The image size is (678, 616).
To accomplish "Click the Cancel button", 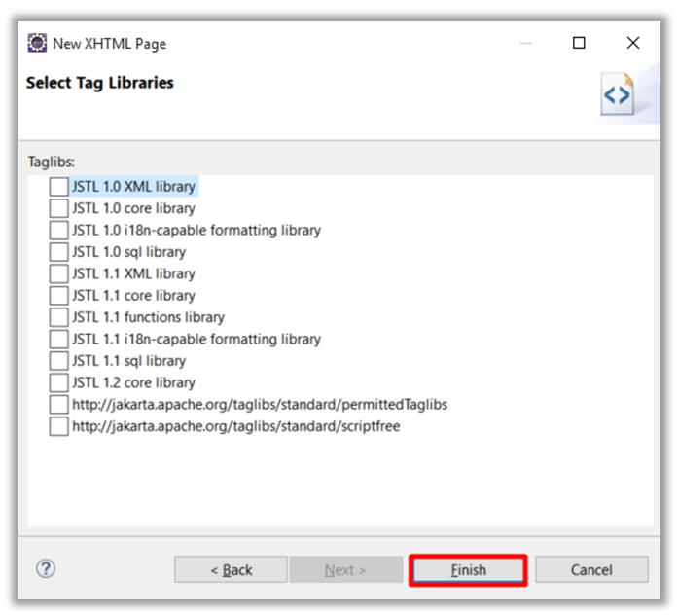I will coord(591,570).
